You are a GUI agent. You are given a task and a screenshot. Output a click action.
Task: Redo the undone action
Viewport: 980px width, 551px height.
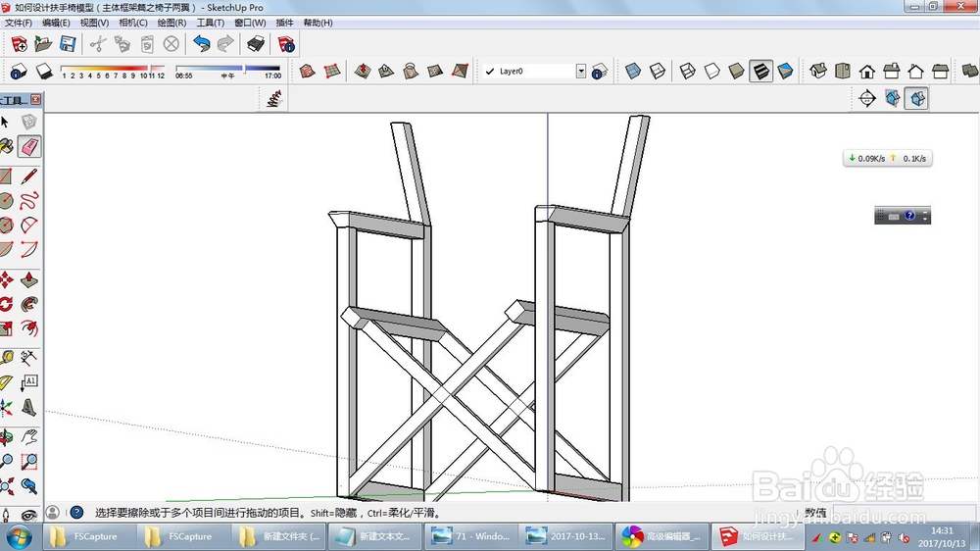pyautogui.click(x=225, y=44)
